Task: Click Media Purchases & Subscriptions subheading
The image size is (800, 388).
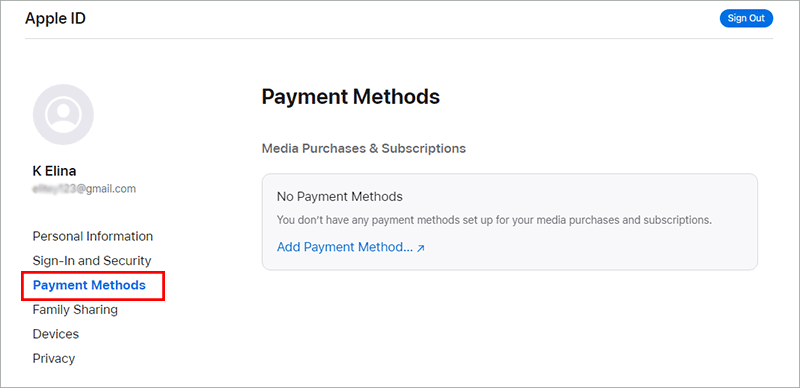Action: (x=364, y=149)
